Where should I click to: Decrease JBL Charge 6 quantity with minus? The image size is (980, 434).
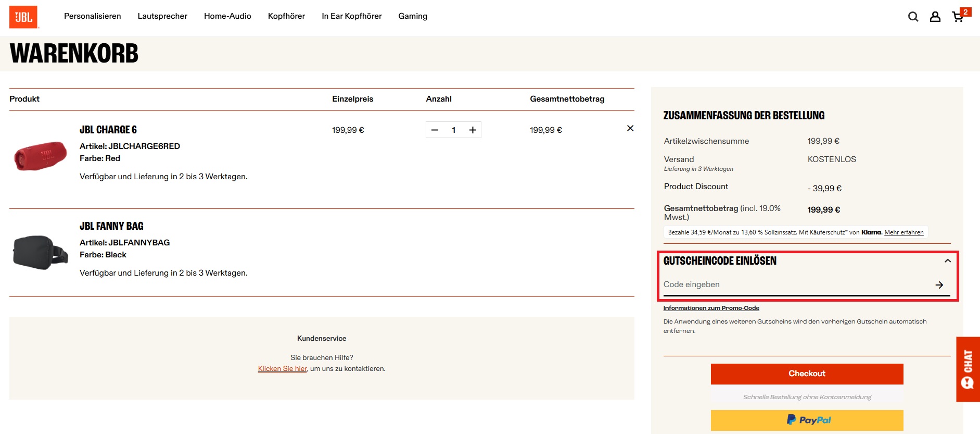tap(435, 130)
